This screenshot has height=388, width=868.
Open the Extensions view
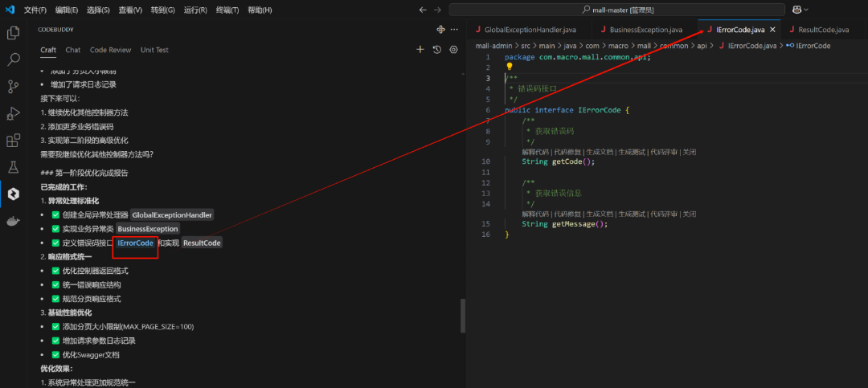click(x=14, y=141)
